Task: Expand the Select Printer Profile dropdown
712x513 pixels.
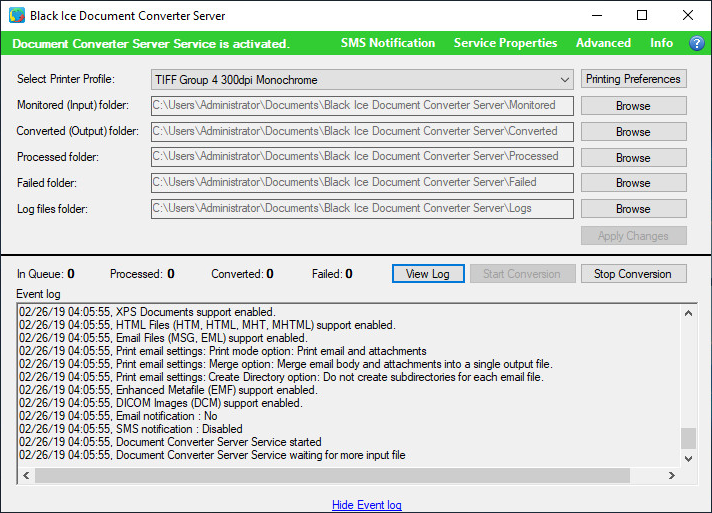Action: click(x=564, y=80)
